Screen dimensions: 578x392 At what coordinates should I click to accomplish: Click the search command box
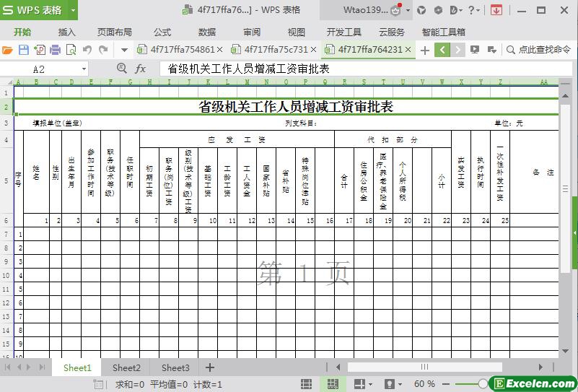[538, 50]
